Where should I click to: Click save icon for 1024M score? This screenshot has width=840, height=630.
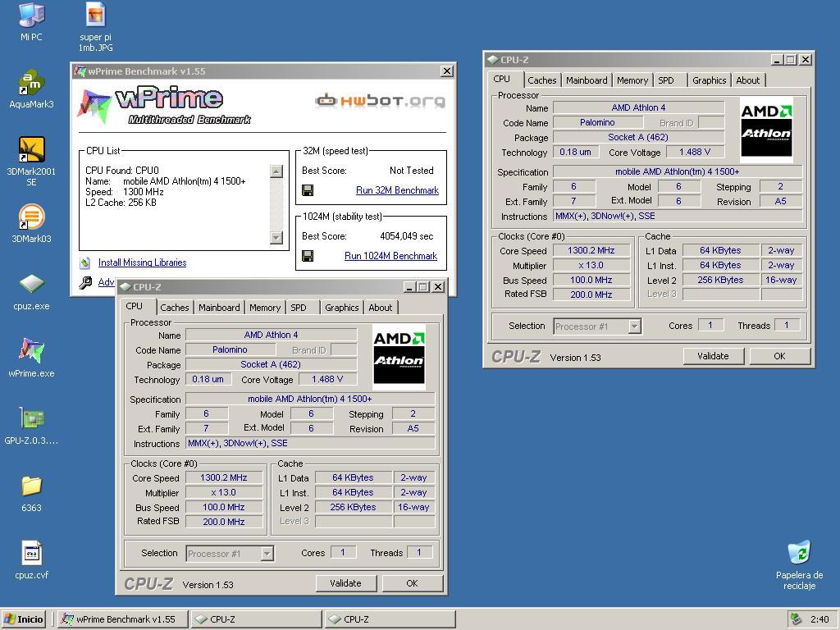click(308, 256)
